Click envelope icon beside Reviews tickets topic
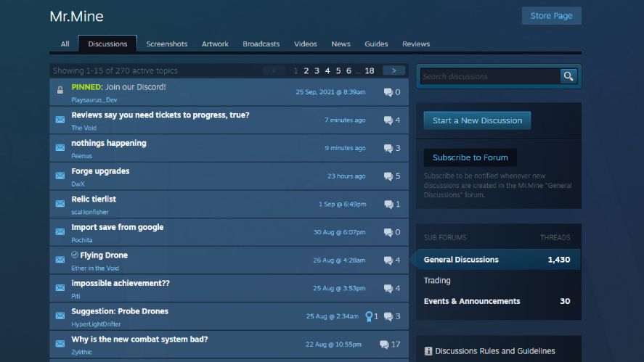 point(60,120)
